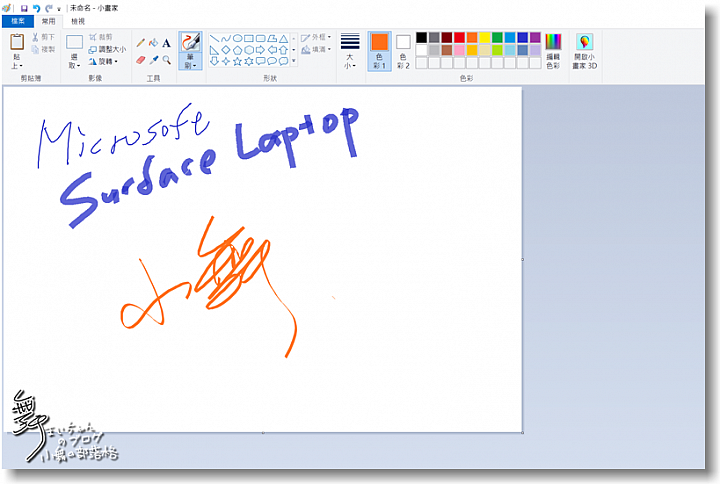Pick the Up arrow shape

pyautogui.click(x=283, y=50)
